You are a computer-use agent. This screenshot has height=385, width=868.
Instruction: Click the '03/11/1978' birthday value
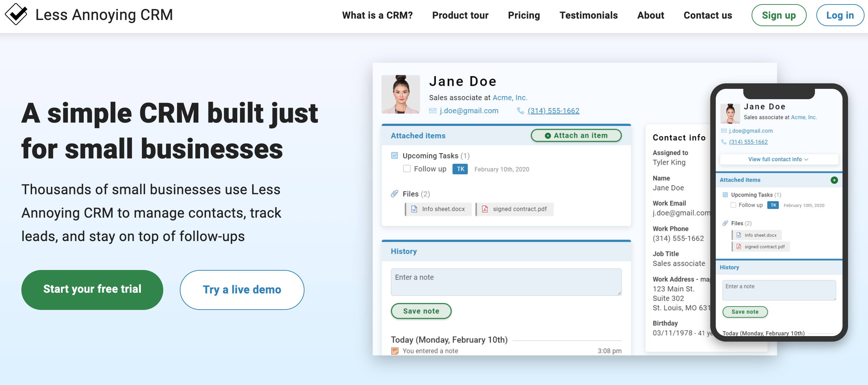tap(672, 333)
